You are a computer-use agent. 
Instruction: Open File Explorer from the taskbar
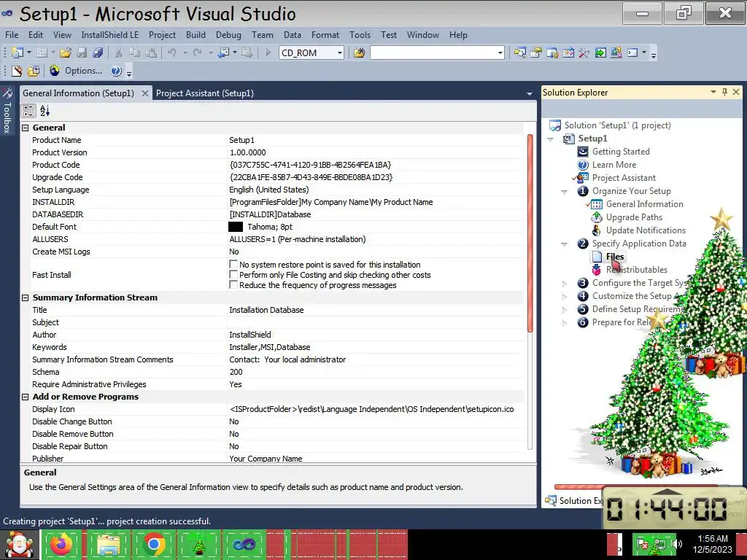(x=108, y=544)
